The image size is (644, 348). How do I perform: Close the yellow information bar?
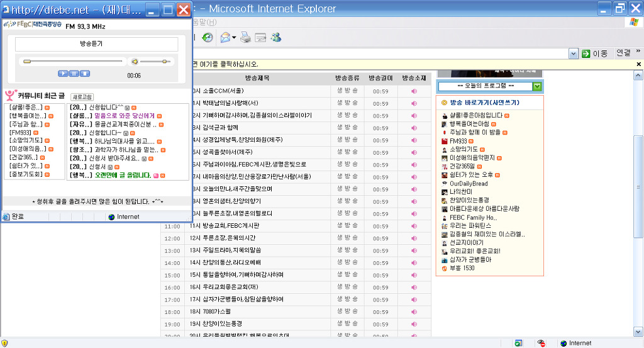(x=639, y=64)
